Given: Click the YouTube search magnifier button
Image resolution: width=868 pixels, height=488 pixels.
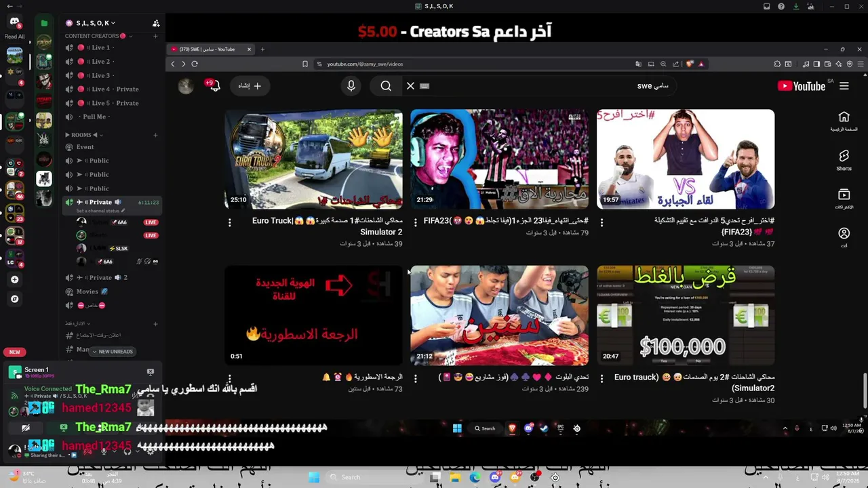Looking at the screenshot, I should 386,86.
